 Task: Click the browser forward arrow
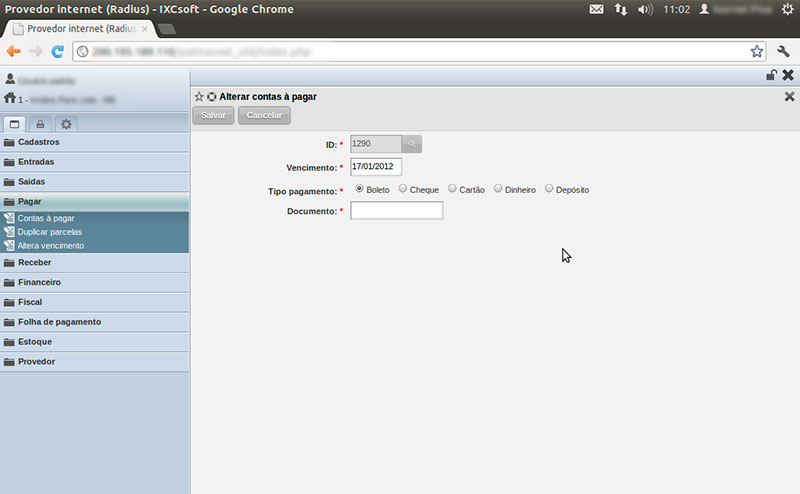[36, 51]
